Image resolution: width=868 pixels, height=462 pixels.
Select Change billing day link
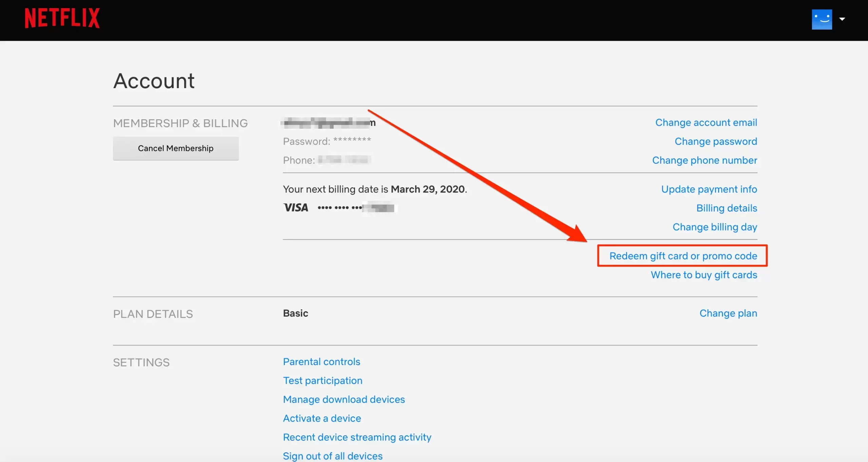click(x=714, y=227)
